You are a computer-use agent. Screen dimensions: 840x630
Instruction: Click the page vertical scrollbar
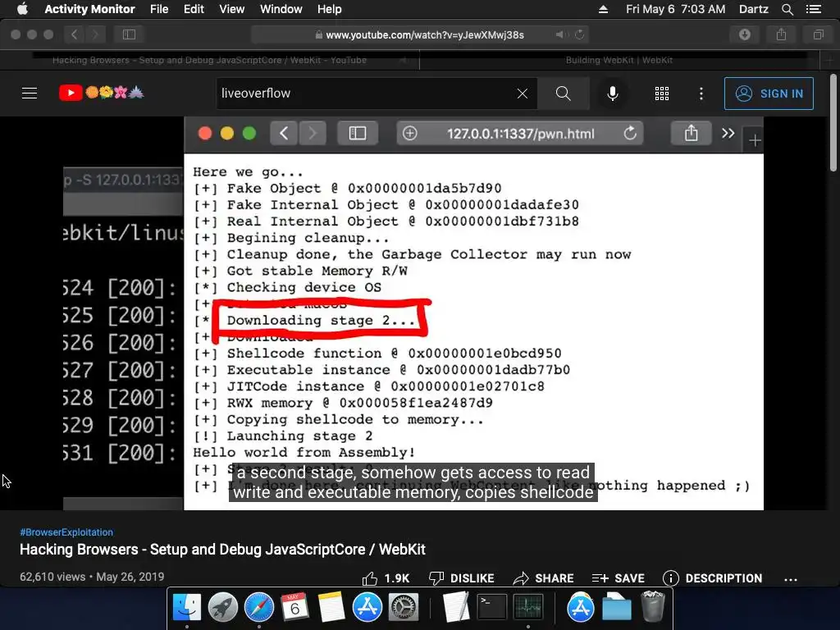[833, 123]
